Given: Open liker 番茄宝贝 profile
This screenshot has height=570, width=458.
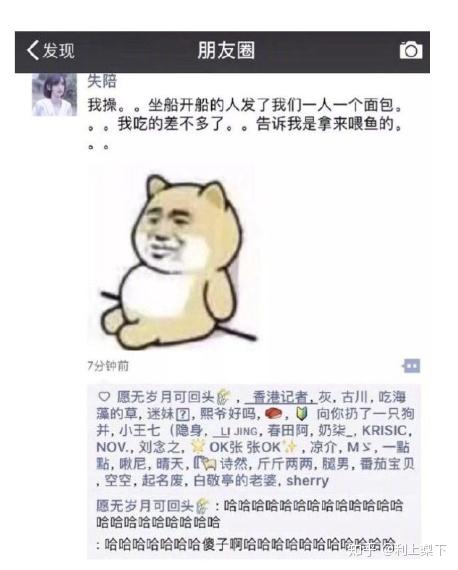Looking at the screenshot, I should click(387, 464).
